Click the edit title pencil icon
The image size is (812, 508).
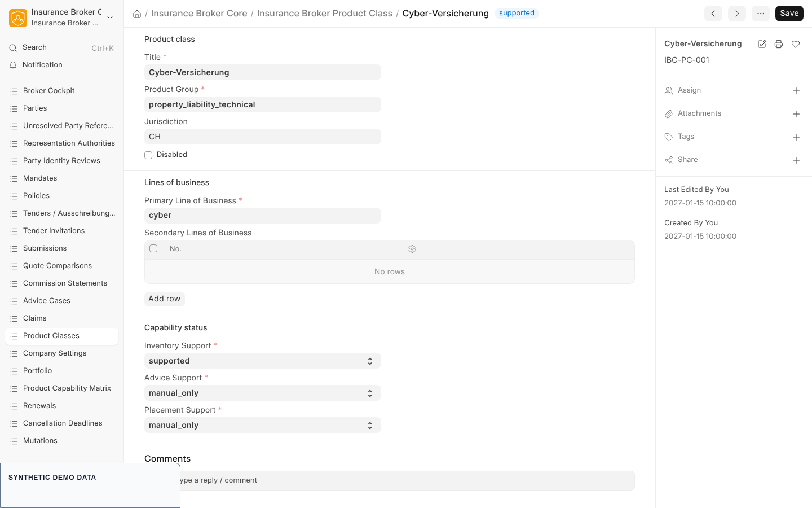tap(762, 44)
